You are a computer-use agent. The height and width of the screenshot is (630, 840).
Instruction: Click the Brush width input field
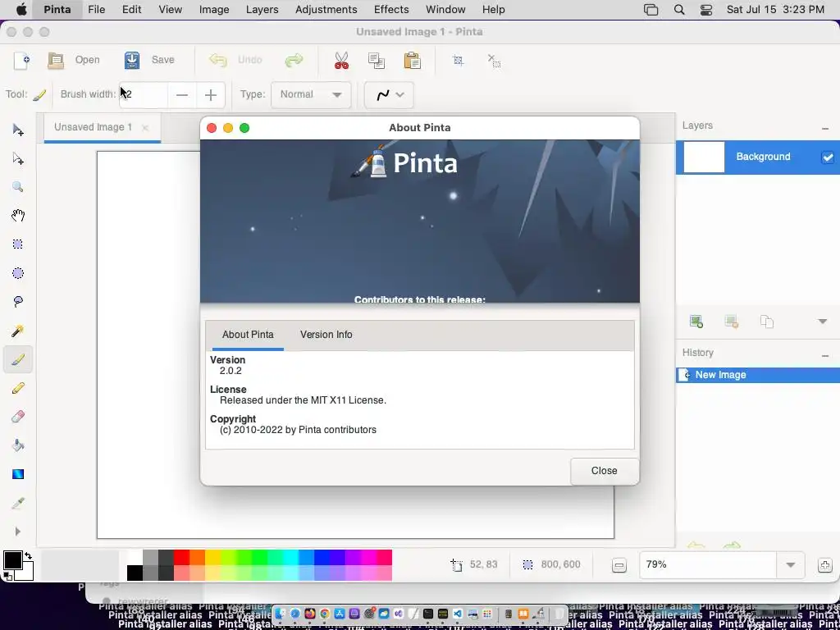coord(144,95)
